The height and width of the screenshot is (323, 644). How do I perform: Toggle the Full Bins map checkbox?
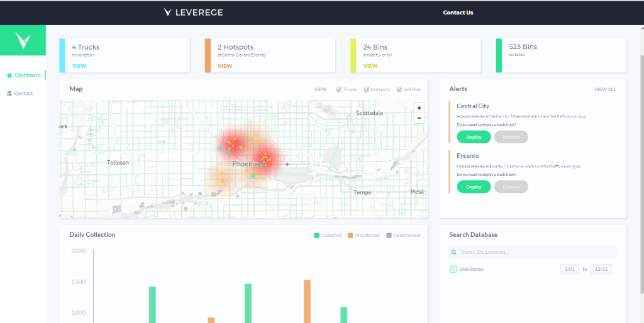tap(399, 89)
